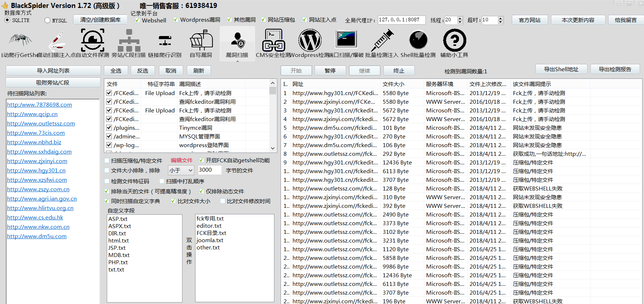Viewport: 644px width, 304px height.
Task: Sort results by 文件大小 column header
Action: pyautogui.click(x=402, y=84)
